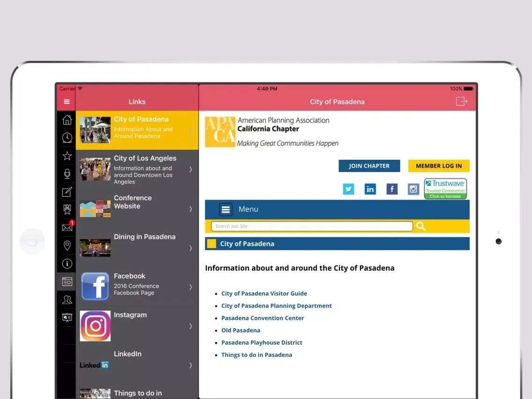The height and width of the screenshot is (399, 532).
Task: Click the blue City of Pasadena section header
Action: 337,244
